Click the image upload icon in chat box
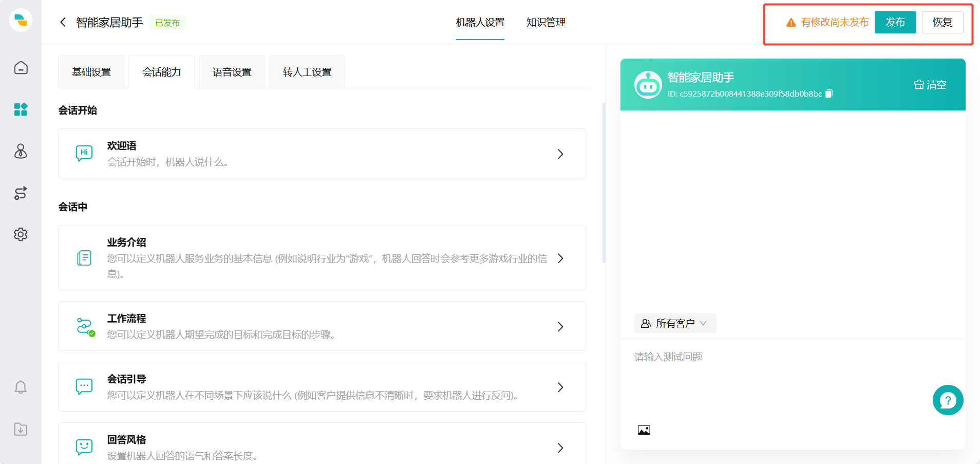This screenshot has width=980, height=464. point(645,430)
